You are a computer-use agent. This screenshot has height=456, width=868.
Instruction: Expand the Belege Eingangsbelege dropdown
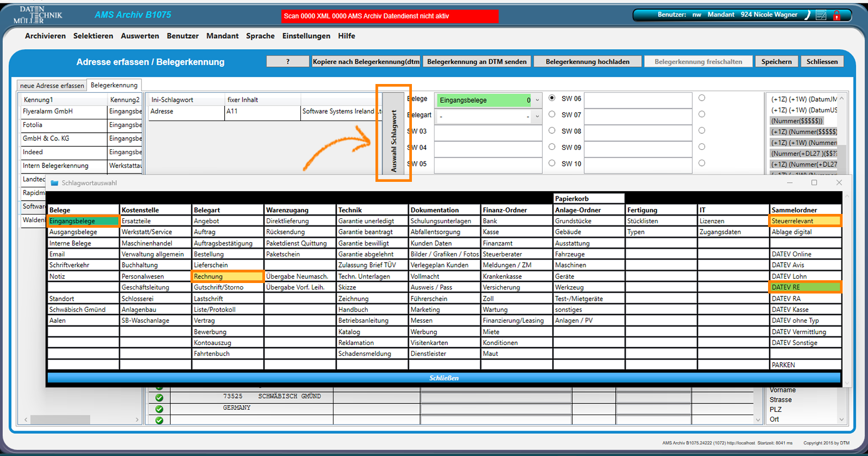click(537, 101)
